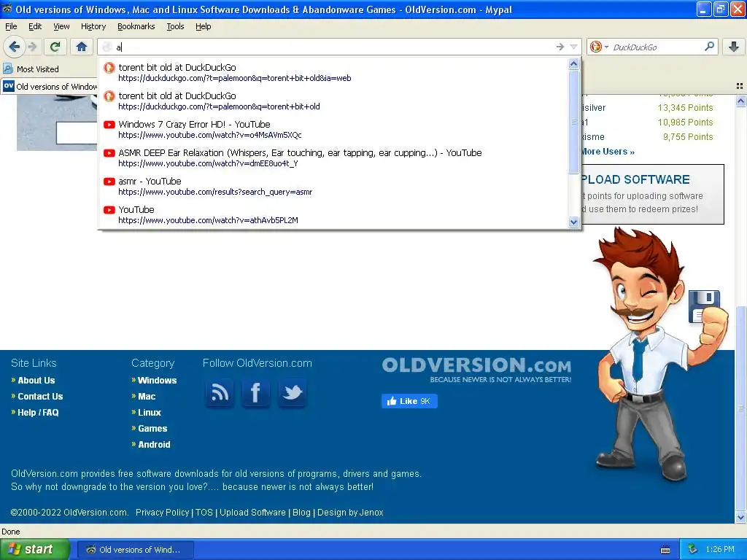Click the autocomplete list scroll up arrow
This screenshot has width=747, height=560.
click(x=573, y=64)
